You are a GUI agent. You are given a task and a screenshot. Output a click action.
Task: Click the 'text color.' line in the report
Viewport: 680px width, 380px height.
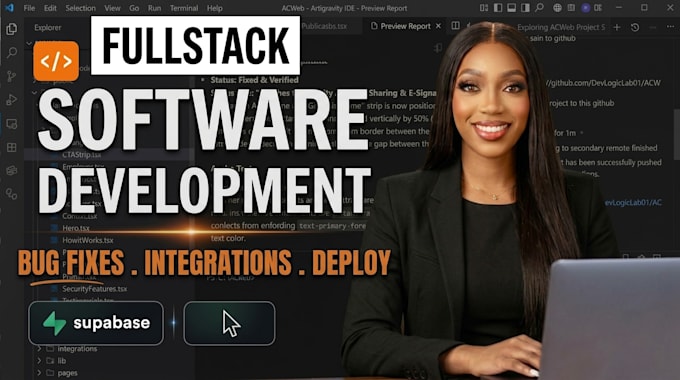click(x=228, y=238)
